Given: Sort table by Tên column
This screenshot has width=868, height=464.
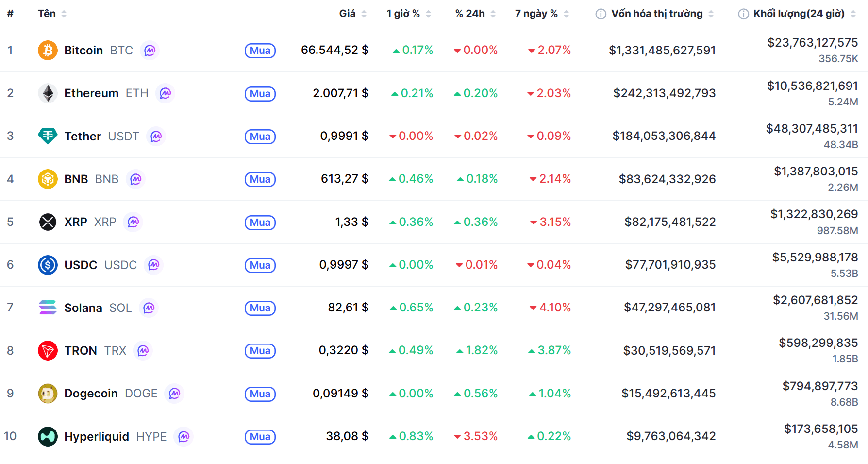Looking at the screenshot, I should coord(52,14).
